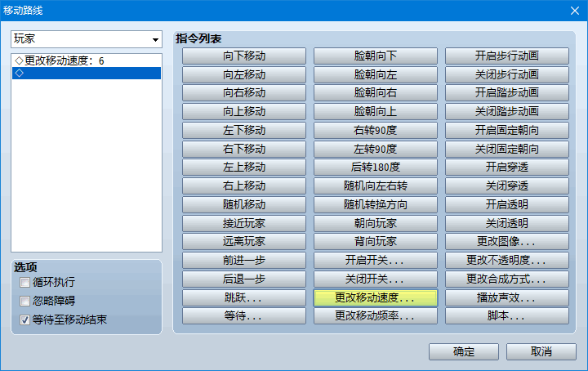Open the 跳跃... command dialog
Screen dimensions: 588x371
point(244,297)
